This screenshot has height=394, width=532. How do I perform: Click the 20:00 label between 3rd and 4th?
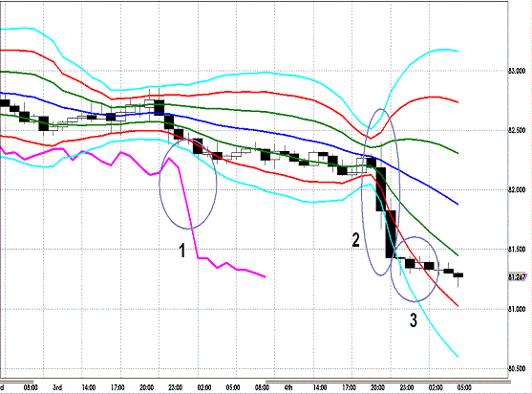point(146,387)
